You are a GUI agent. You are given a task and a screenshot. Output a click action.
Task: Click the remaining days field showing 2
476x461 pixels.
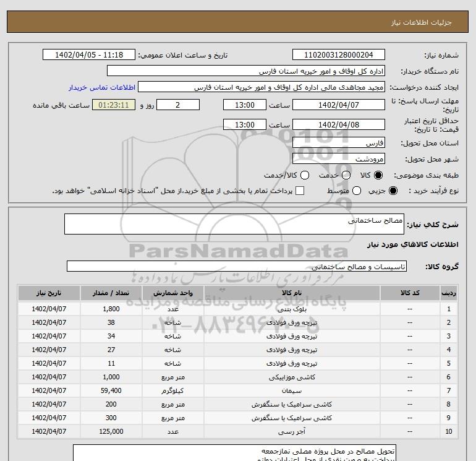tap(178, 105)
